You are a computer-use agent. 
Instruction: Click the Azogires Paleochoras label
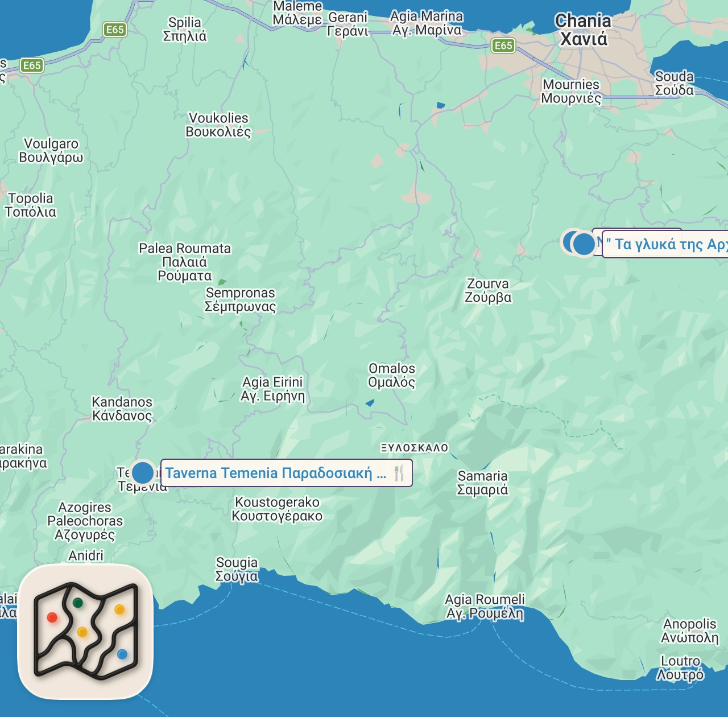pos(85,521)
